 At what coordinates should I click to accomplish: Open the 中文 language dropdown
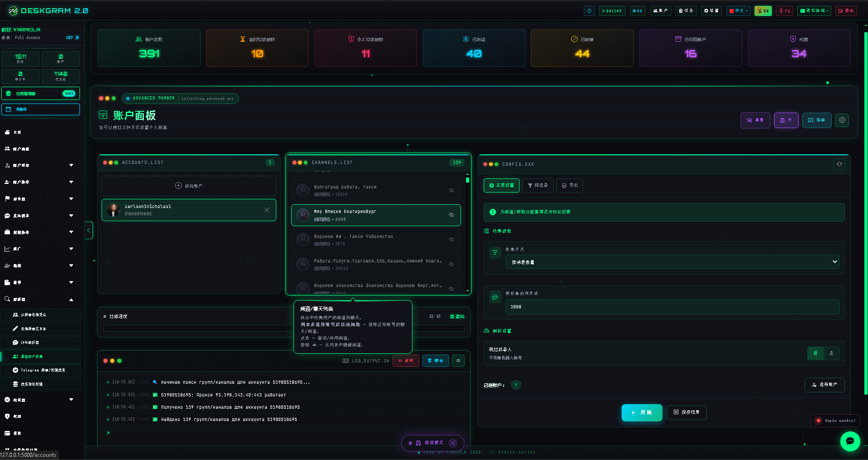[x=738, y=11]
